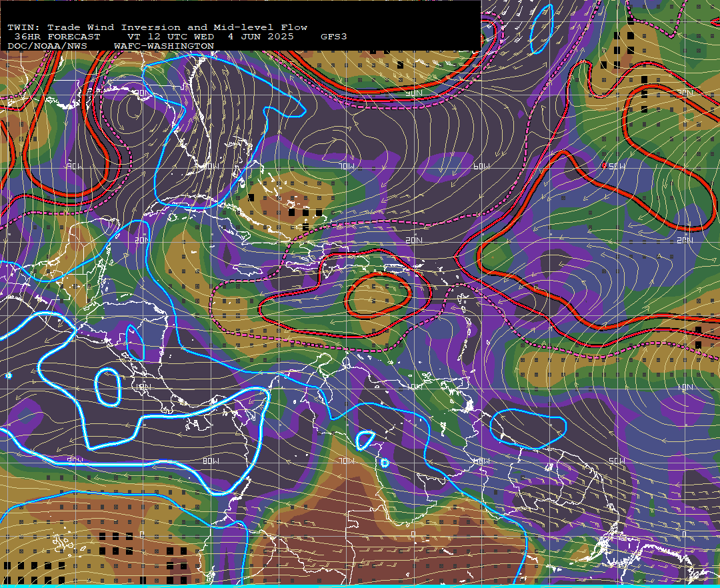The image size is (720, 588).
Task: Click the '60W' label in the open Atlantic
Action: 481,166
